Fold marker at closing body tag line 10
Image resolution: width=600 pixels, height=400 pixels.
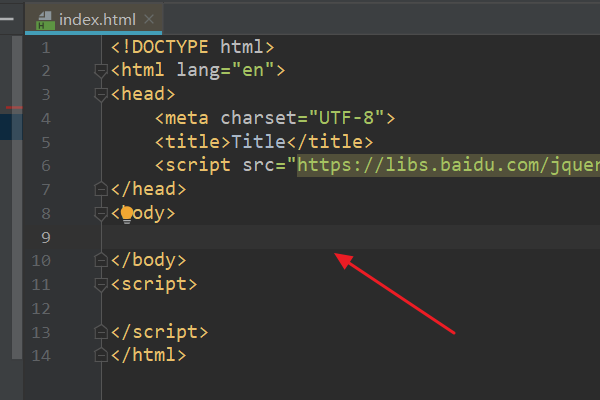tap(101, 260)
